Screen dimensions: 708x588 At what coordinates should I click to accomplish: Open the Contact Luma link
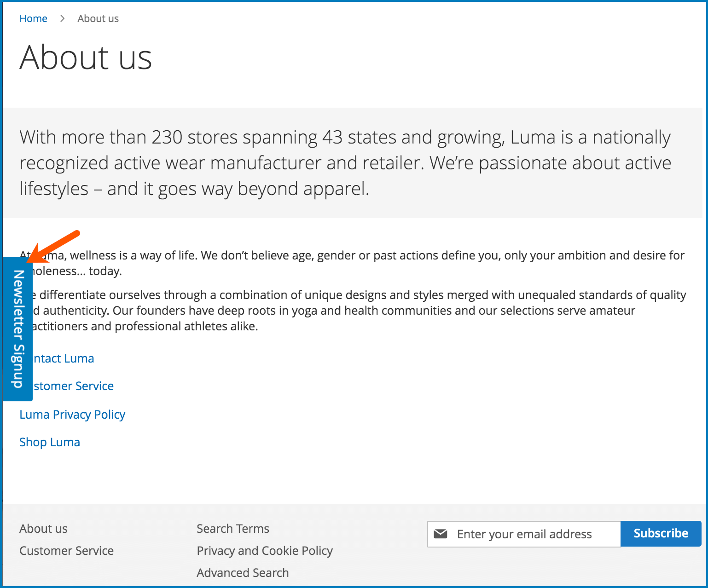64,358
